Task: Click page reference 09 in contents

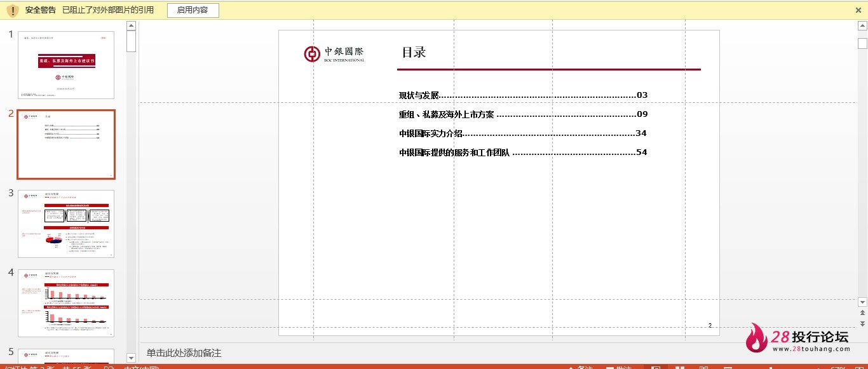Action: pos(642,114)
